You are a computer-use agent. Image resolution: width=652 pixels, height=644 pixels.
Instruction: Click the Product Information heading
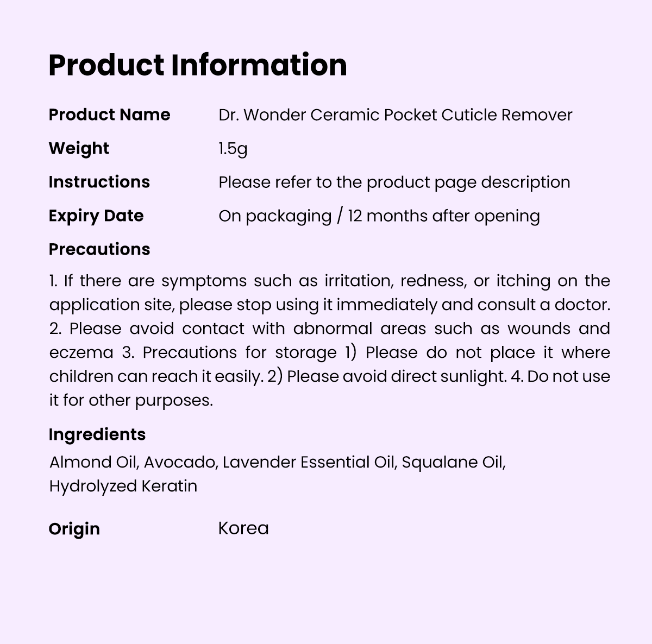point(198,65)
